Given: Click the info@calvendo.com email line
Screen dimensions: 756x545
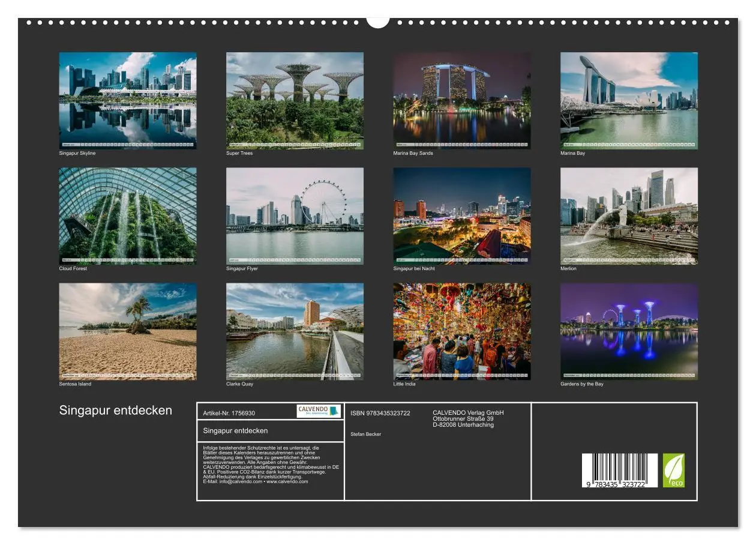Looking at the screenshot, I should click(x=256, y=481).
